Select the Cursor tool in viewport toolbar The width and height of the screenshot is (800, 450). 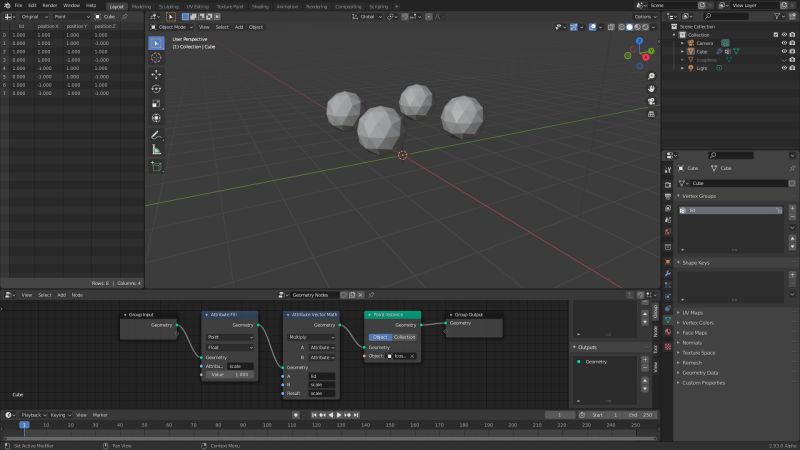[156, 58]
